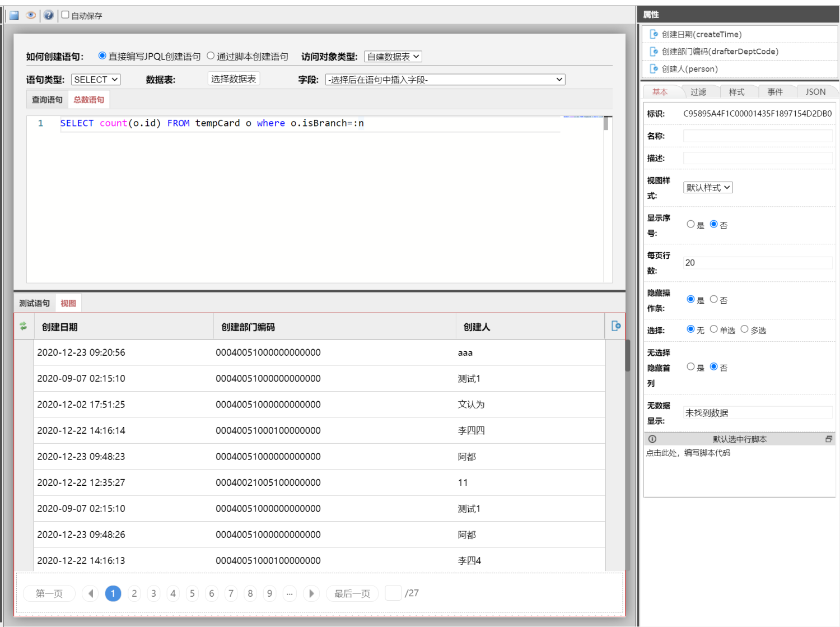Click the 最后一页 pagination button
840x627 pixels.
click(352, 593)
